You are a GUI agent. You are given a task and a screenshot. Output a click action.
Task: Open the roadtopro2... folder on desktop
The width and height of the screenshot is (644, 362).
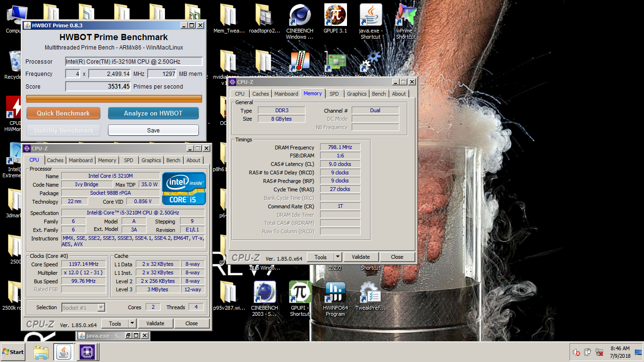click(x=264, y=19)
